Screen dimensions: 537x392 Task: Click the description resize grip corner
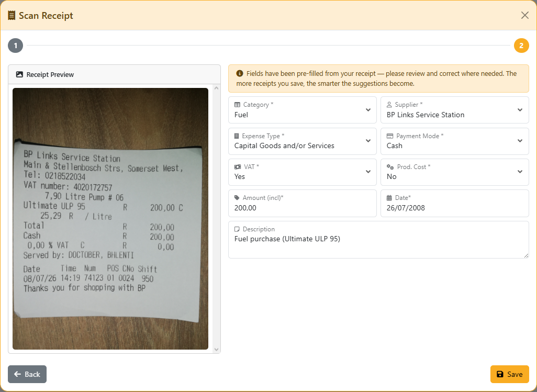(526, 255)
